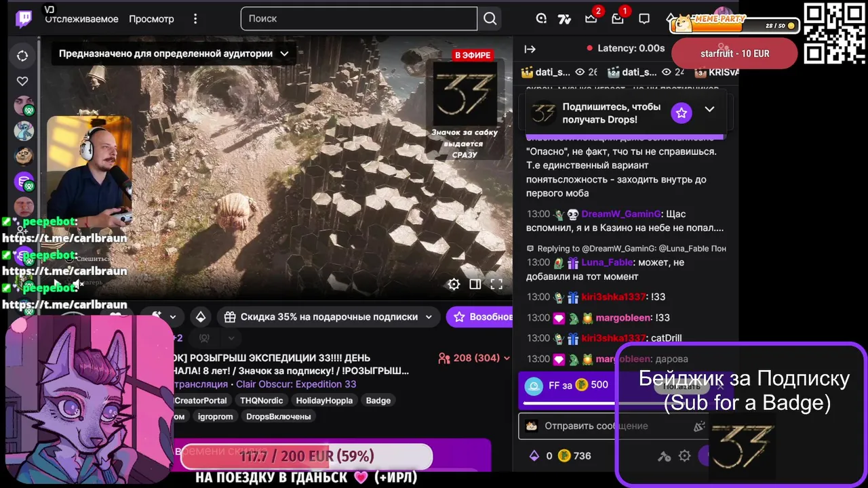868x488 pixels.
Task: Open first sidebar channel avatar
Action: tap(24, 106)
